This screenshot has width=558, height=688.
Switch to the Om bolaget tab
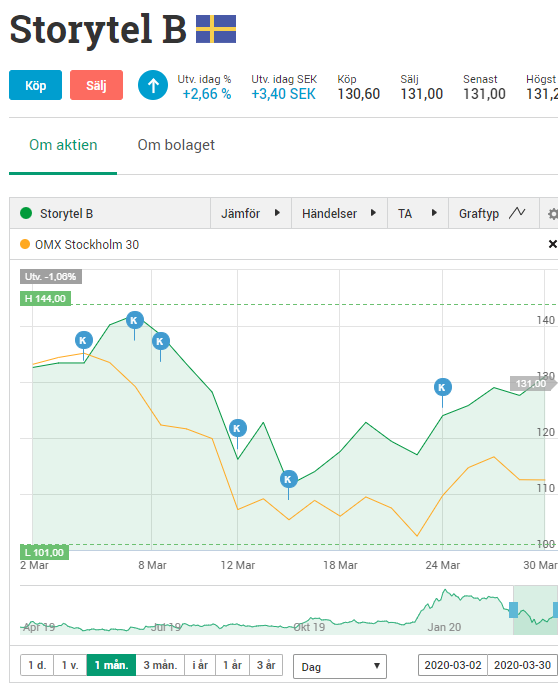(x=176, y=145)
